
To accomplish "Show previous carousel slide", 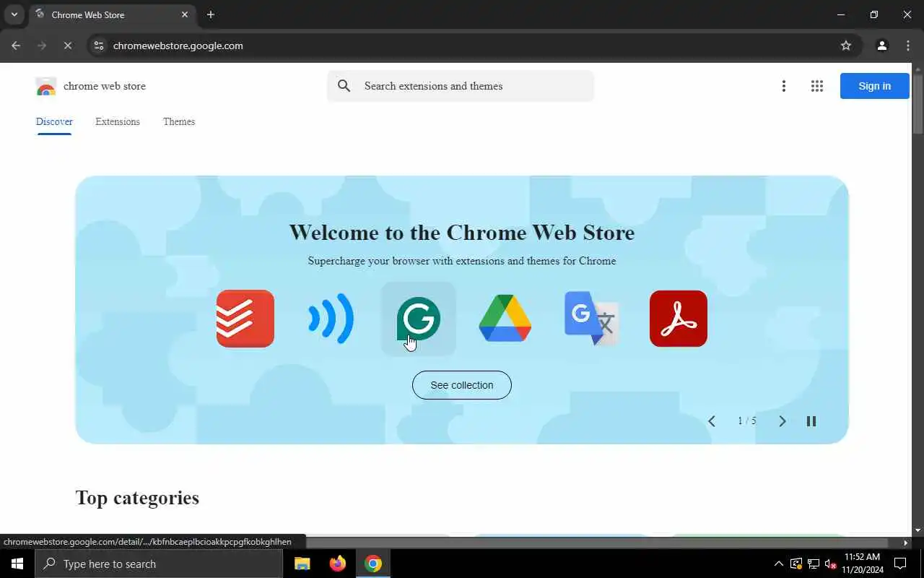I will pyautogui.click(x=712, y=421).
